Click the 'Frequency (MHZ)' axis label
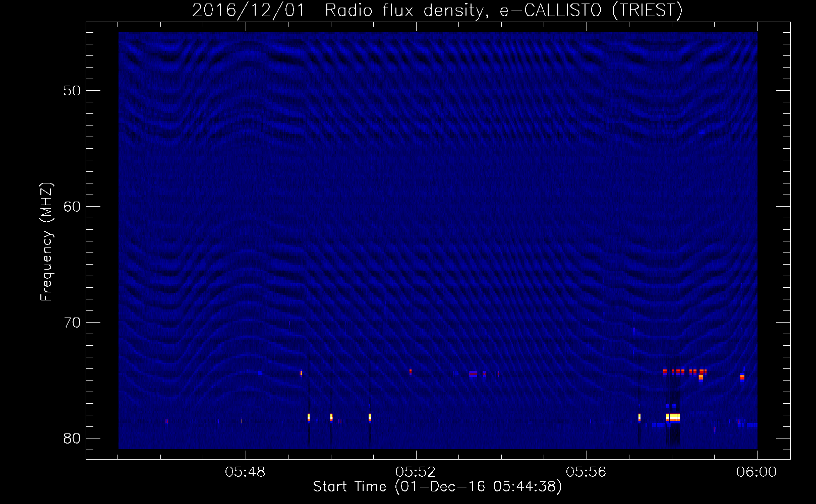The image size is (816, 504). click(x=46, y=242)
